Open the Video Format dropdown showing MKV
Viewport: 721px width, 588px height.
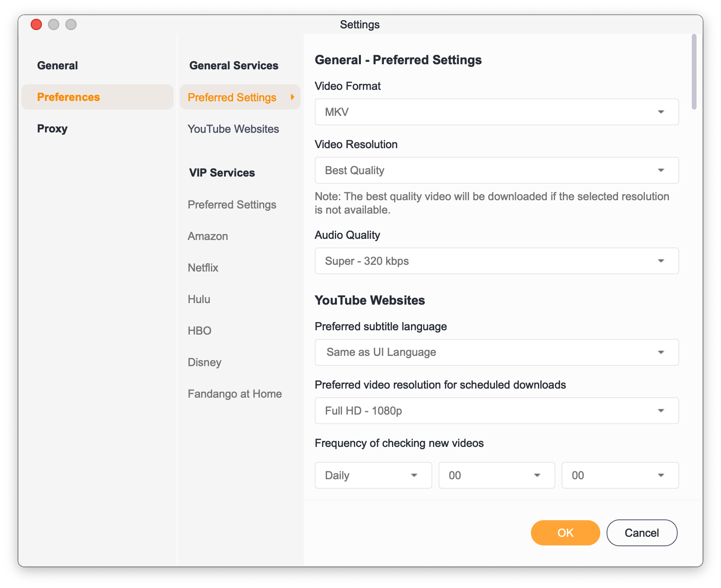(x=497, y=112)
